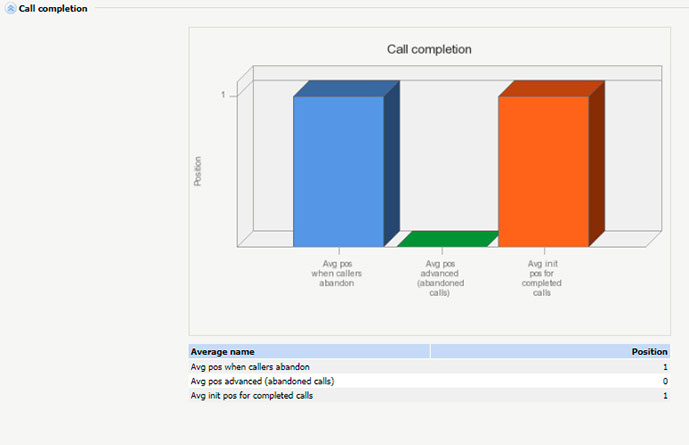Click x-axis label 'Avg init pos for completed calls'

pyautogui.click(x=543, y=274)
